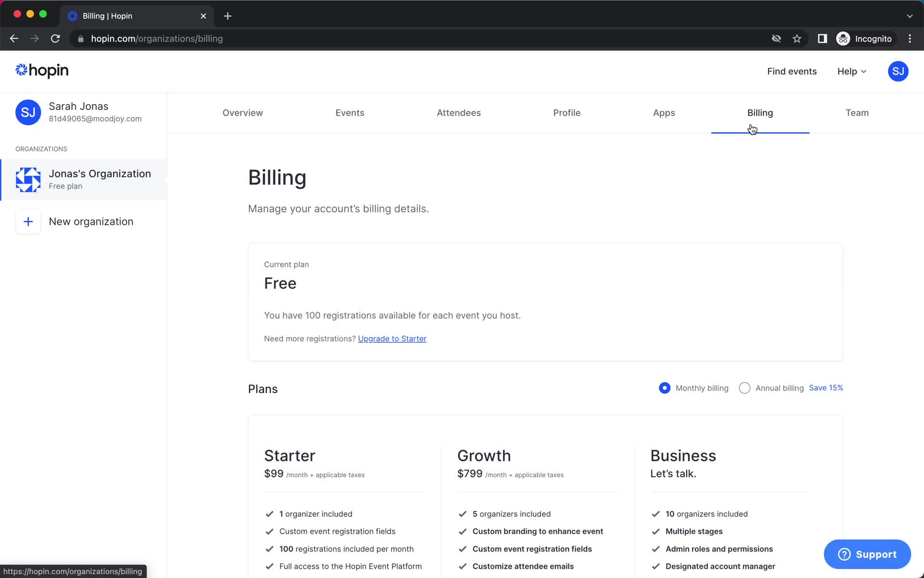Click the site lock icon

pyautogui.click(x=81, y=39)
